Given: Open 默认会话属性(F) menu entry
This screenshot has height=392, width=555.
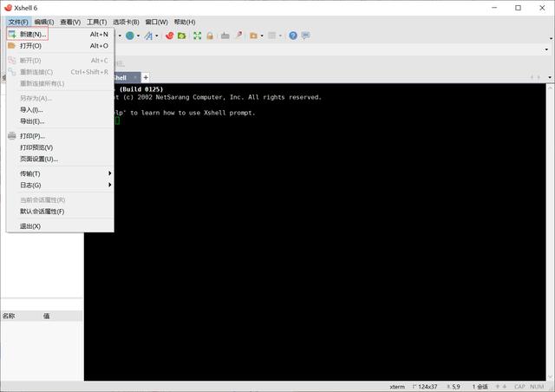Looking at the screenshot, I should (x=60, y=212).
